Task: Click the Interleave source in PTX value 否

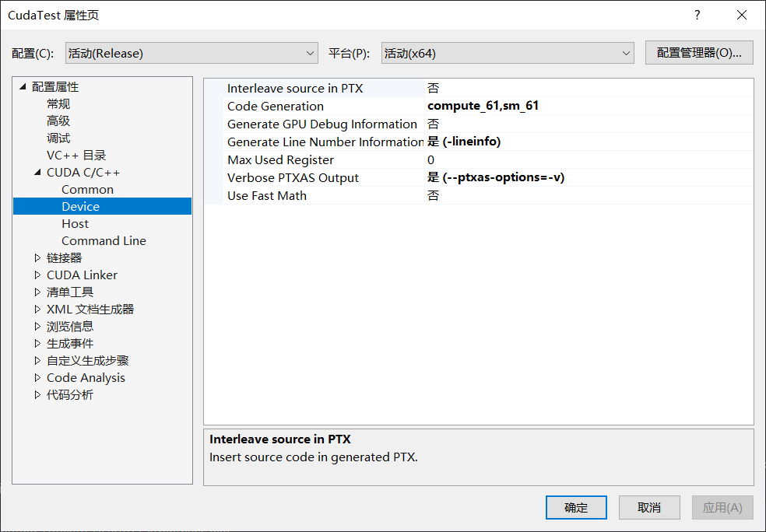Action: click(x=434, y=89)
